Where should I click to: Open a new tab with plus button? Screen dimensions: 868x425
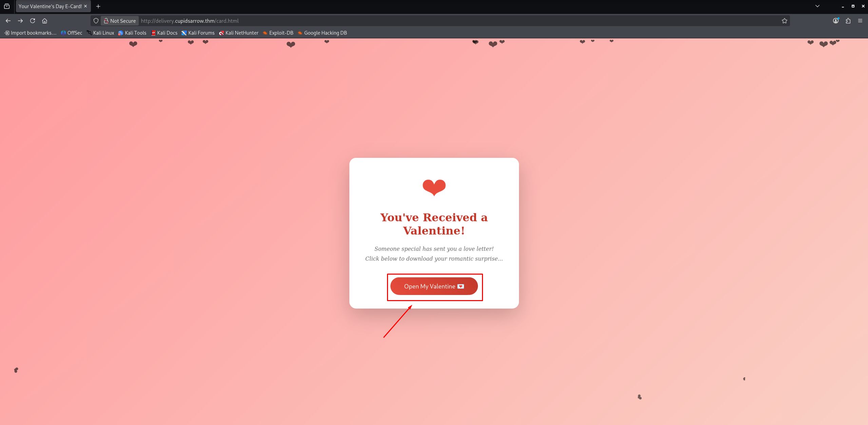98,6
